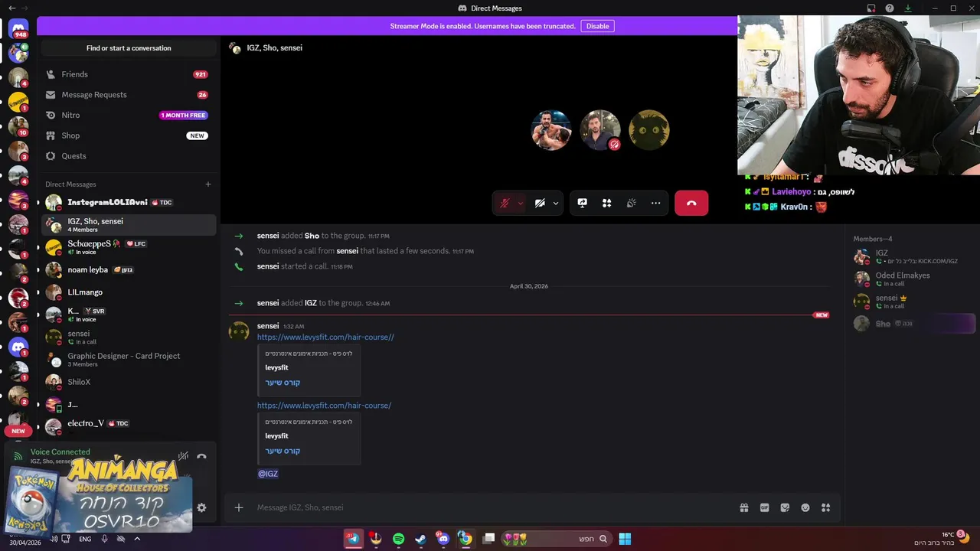The height and width of the screenshot is (551, 980).
Task: Open the emoji picker
Action: coord(805,507)
